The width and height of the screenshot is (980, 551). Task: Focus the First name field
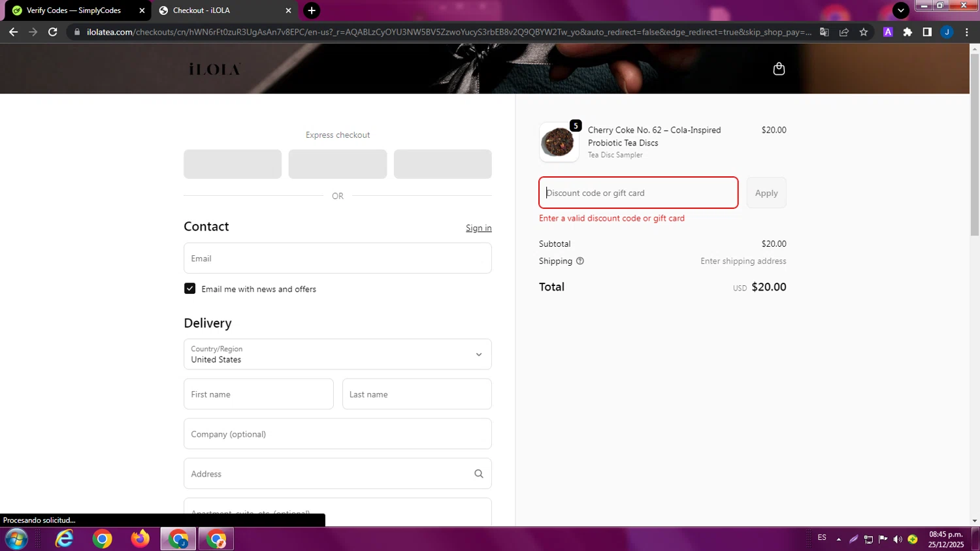pos(259,394)
